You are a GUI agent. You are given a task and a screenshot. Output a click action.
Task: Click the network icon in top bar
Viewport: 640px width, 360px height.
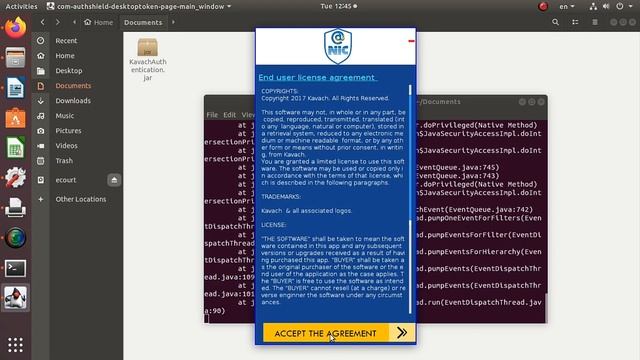coord(593,7)
